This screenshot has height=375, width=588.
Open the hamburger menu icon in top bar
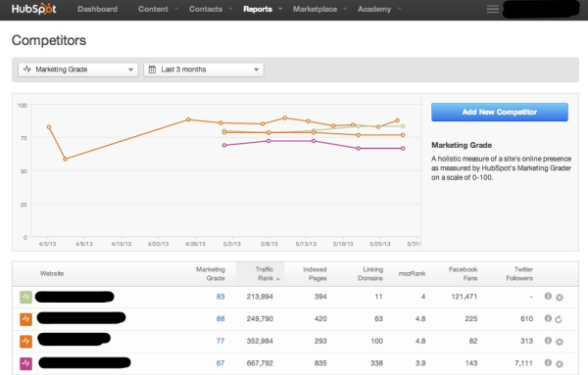pos(493,9)
